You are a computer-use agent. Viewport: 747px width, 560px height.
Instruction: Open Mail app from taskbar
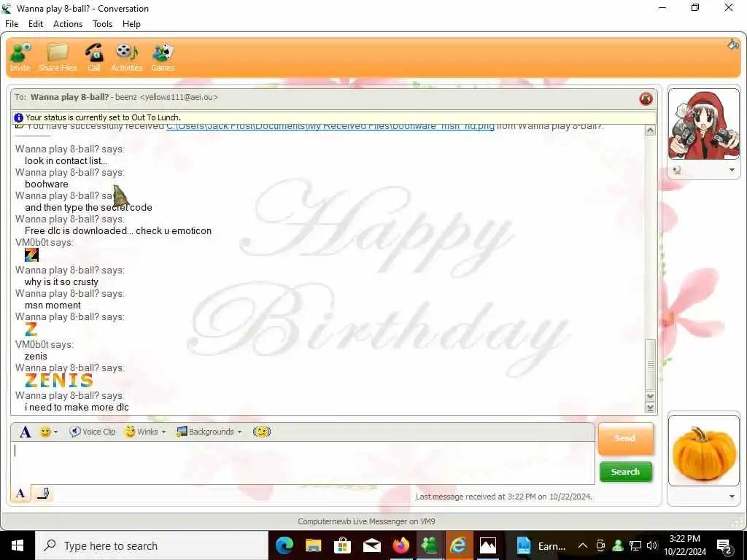pos(371,545)
